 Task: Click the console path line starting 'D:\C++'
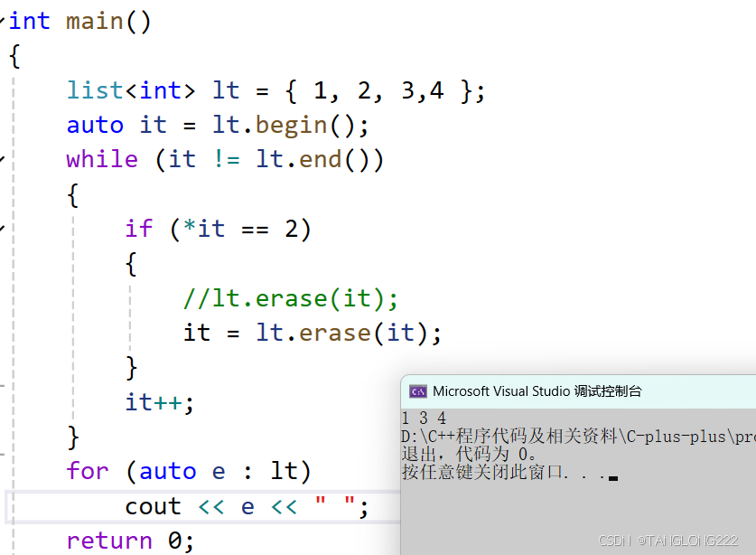(578, 437)
